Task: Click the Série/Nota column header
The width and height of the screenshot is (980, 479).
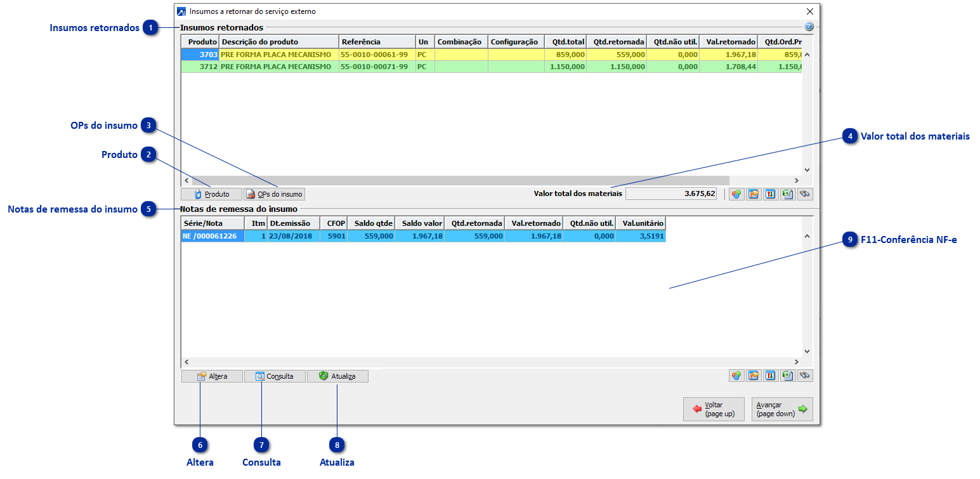Action: (213, 223)
